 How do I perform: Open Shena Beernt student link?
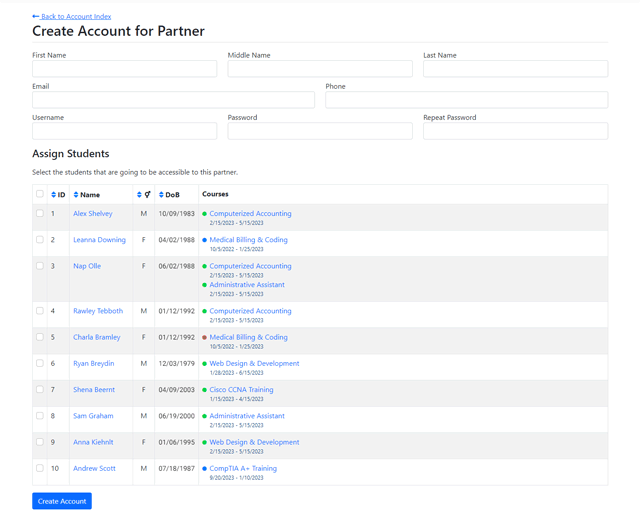coord(94,389)
